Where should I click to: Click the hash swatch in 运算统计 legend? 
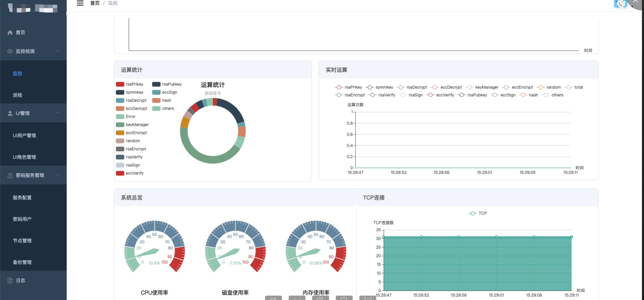(x=156, y=101)
